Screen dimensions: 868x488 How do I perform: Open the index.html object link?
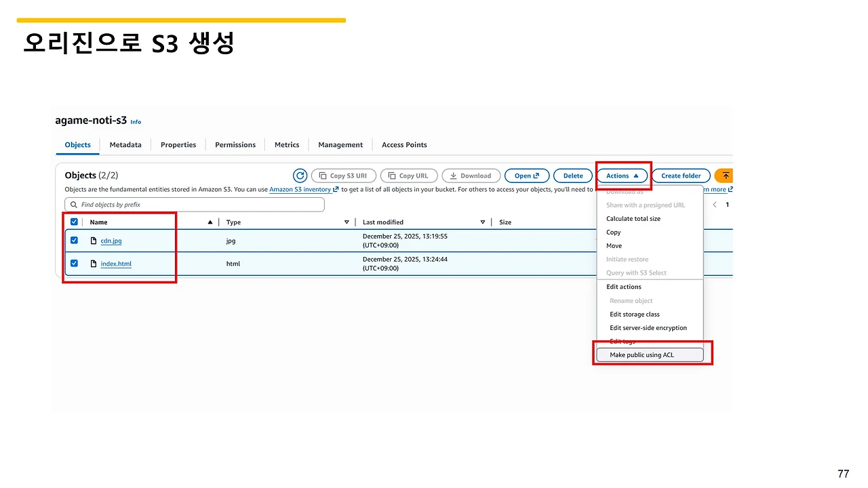[116, 264]
